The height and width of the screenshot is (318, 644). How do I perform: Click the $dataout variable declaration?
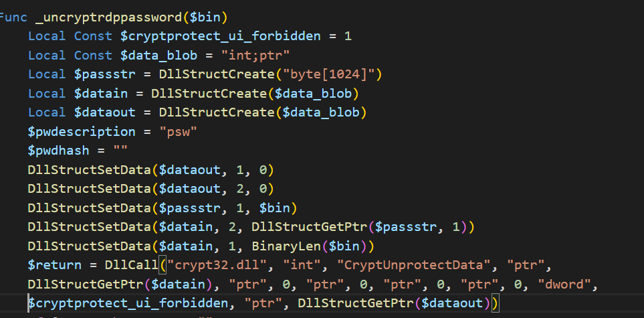click(x=105, y=112)
